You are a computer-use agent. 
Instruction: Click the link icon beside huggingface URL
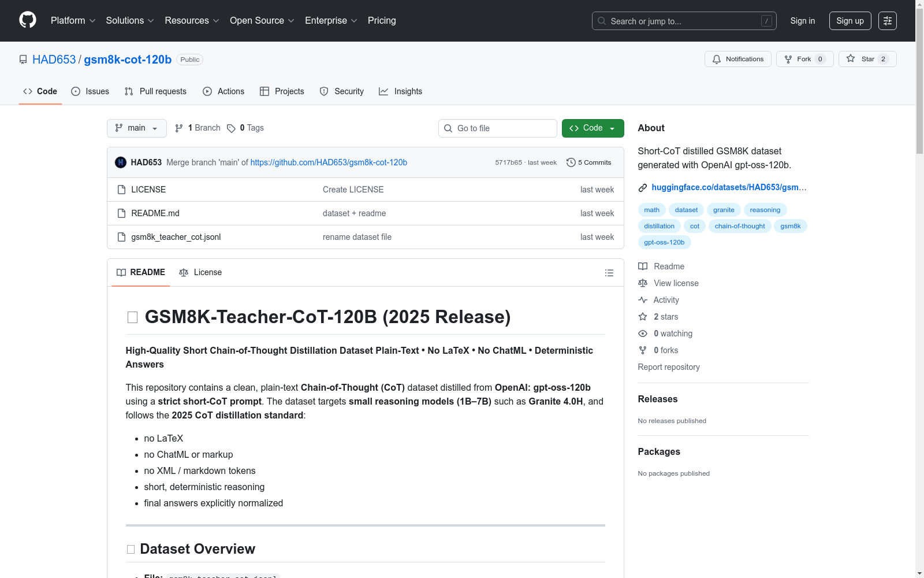coord(643,187)
